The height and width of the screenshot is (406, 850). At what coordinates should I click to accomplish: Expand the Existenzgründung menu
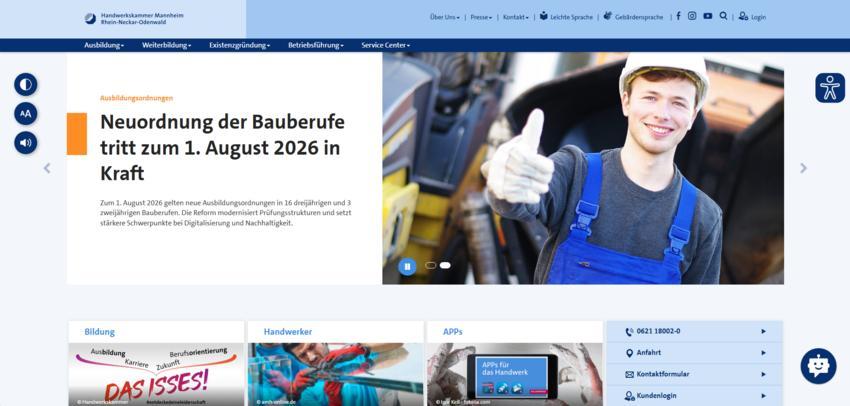click(x=240, y=46)
